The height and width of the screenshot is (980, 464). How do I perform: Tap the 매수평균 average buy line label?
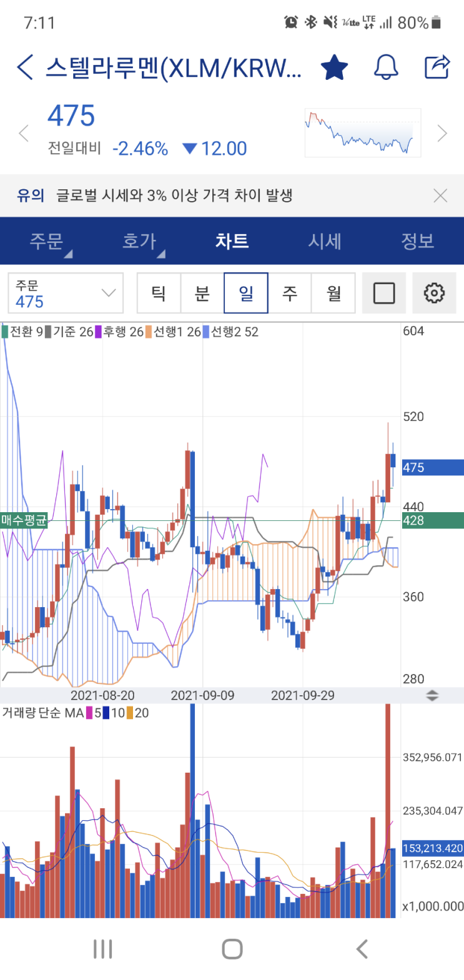[x=24, y=520]
